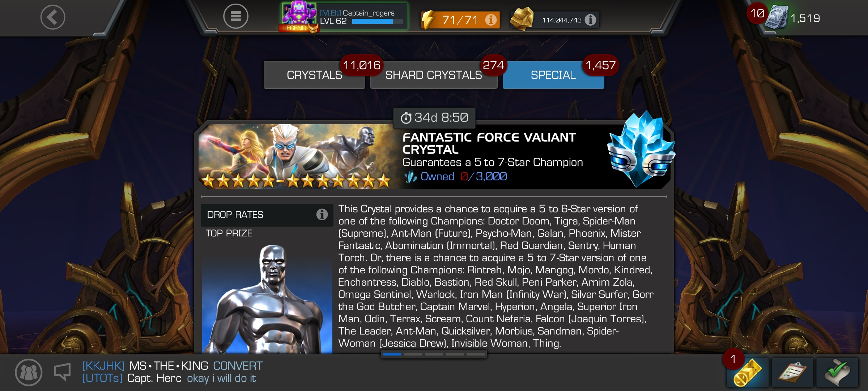The image size is (868, 391).
Task: Open the chat speech bubble
Action: tap(62, 372)
